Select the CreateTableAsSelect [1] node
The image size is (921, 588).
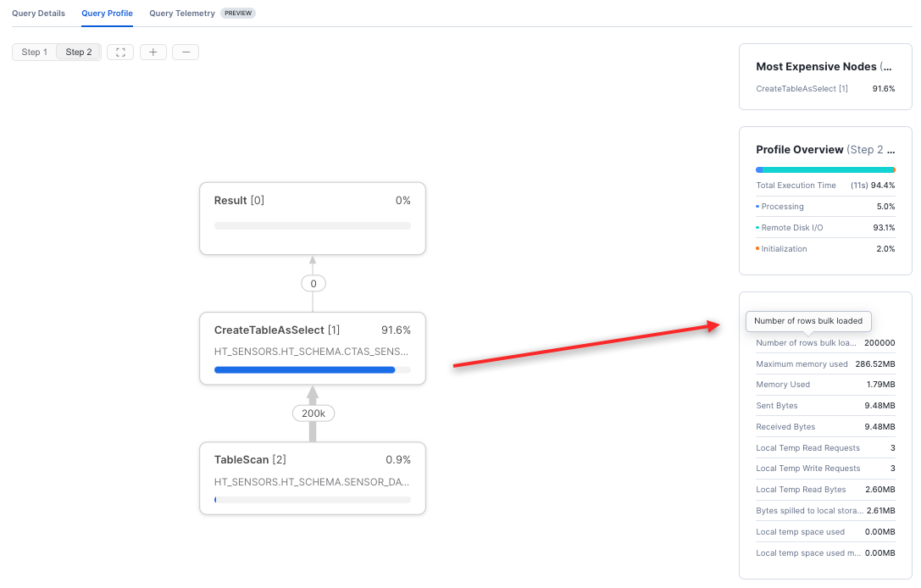point(312,347)
